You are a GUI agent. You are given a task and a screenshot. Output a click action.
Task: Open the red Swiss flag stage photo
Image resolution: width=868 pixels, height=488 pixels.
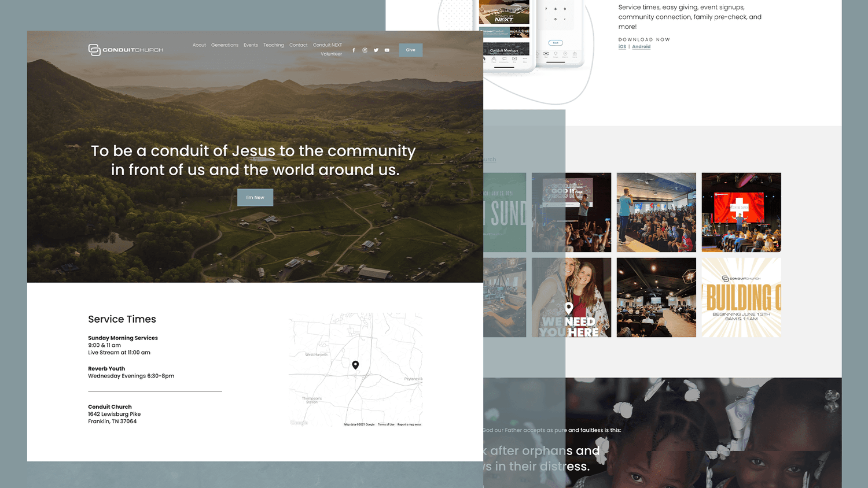click(741, 212)
